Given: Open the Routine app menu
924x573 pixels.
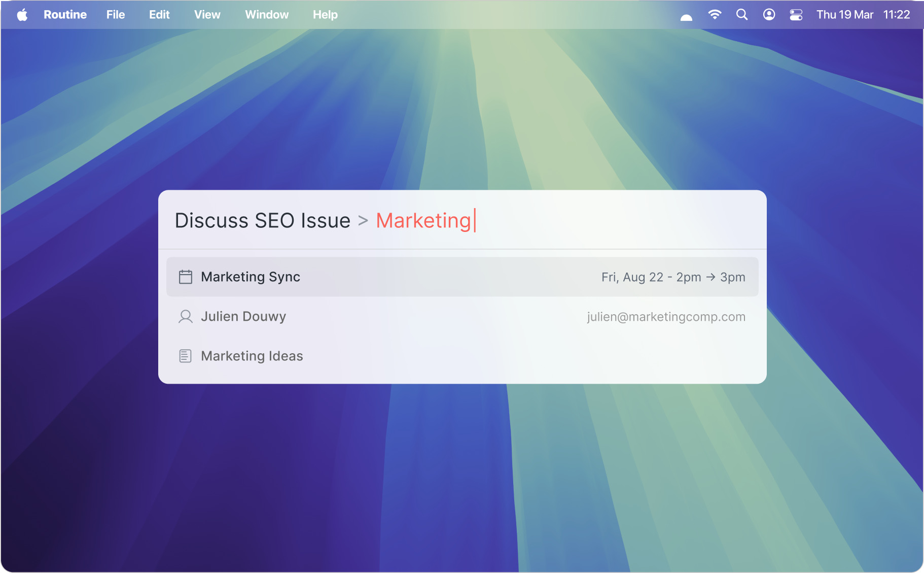Looking at the screenshot, I should (x=65, y=15).
